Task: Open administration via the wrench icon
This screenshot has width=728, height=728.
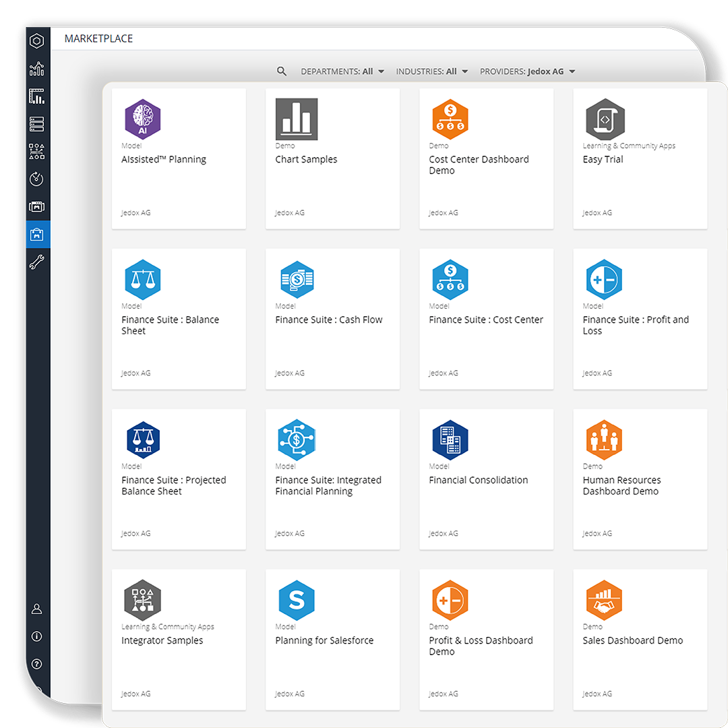Action: point(36,262)
